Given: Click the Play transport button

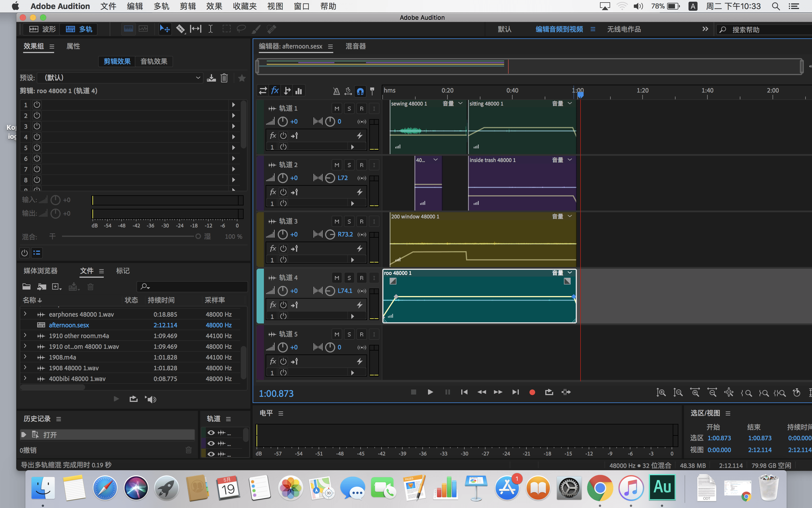Looking at the screenshot, I should pyautogui.click(x=430, y=392).
